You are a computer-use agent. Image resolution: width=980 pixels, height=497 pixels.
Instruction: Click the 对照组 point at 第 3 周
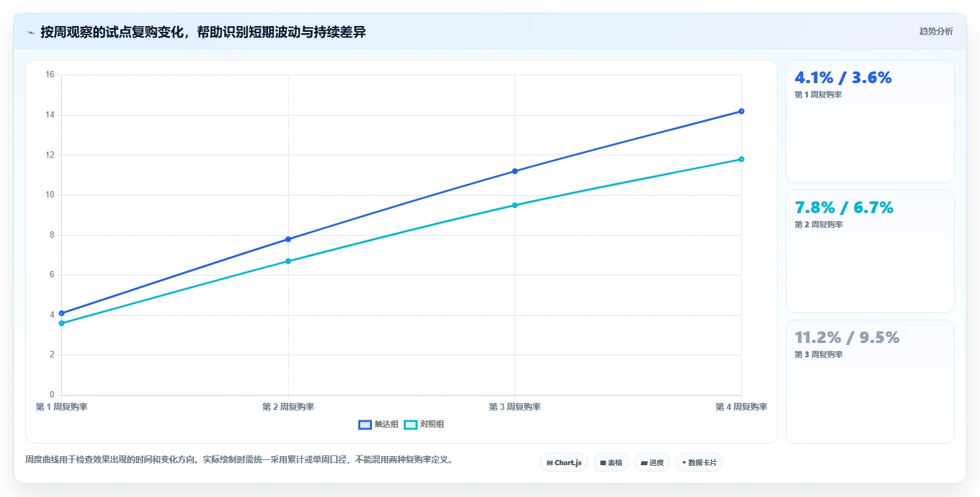(x=514, y=205)
